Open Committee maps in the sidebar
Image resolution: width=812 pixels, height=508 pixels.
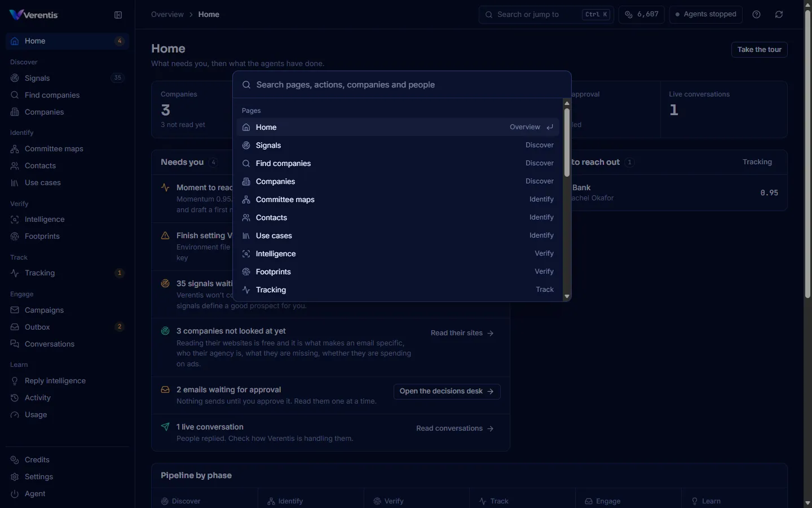(67, 148)
